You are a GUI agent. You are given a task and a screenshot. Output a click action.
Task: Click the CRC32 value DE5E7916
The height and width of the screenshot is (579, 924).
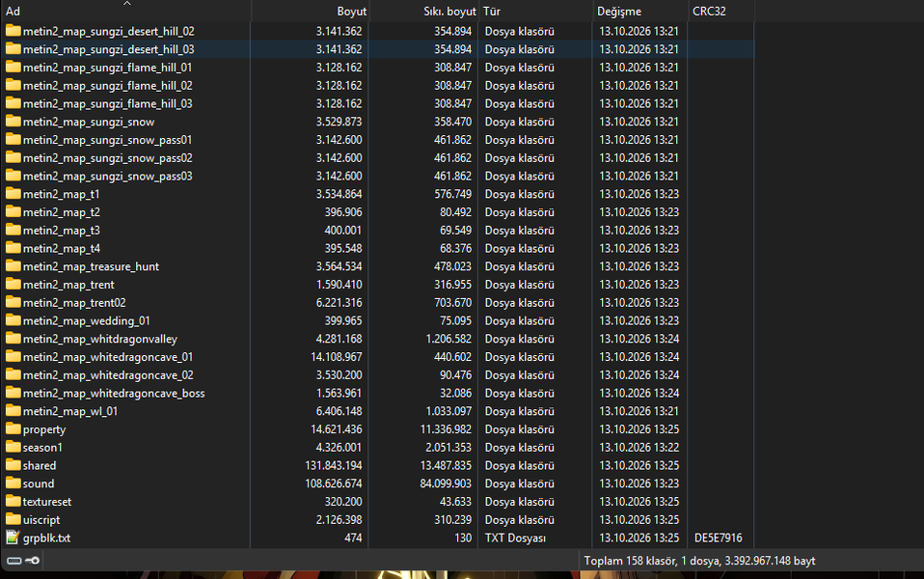[719, 538]
